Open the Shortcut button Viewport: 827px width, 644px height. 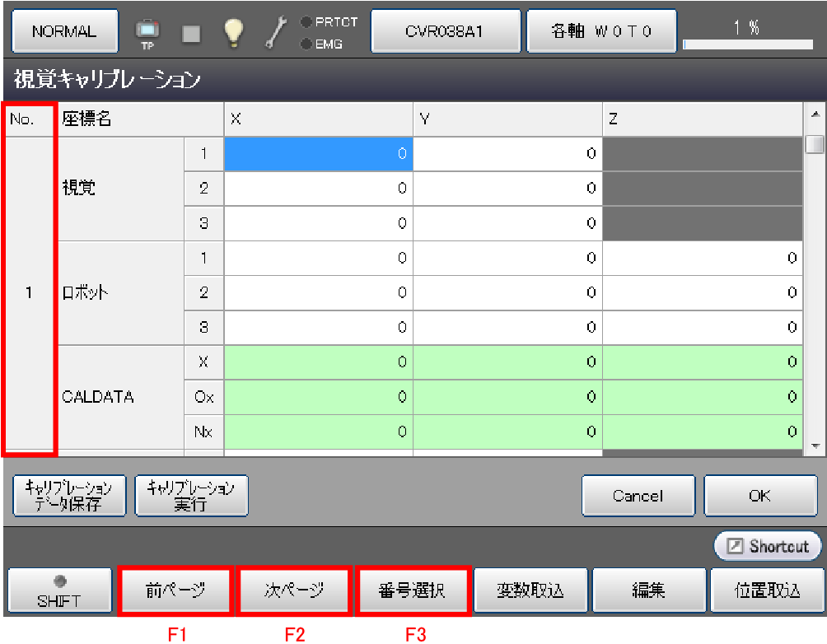(x=769, y=546)
